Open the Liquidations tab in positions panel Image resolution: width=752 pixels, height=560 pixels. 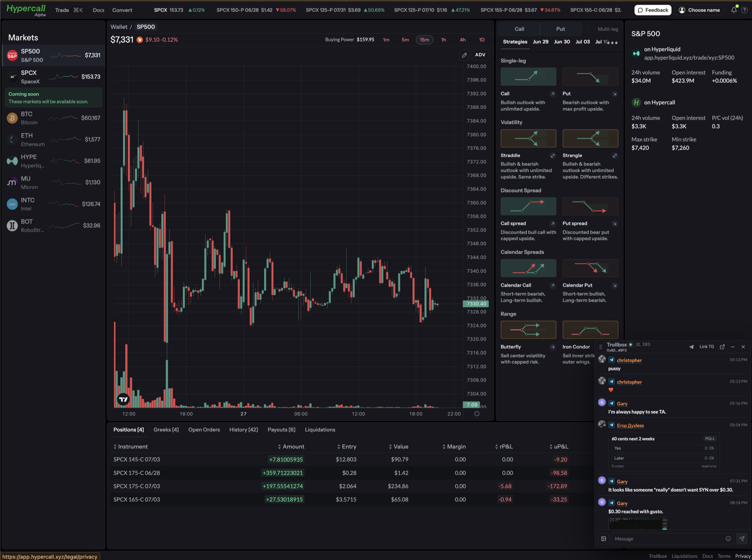(x=320, y=430)
